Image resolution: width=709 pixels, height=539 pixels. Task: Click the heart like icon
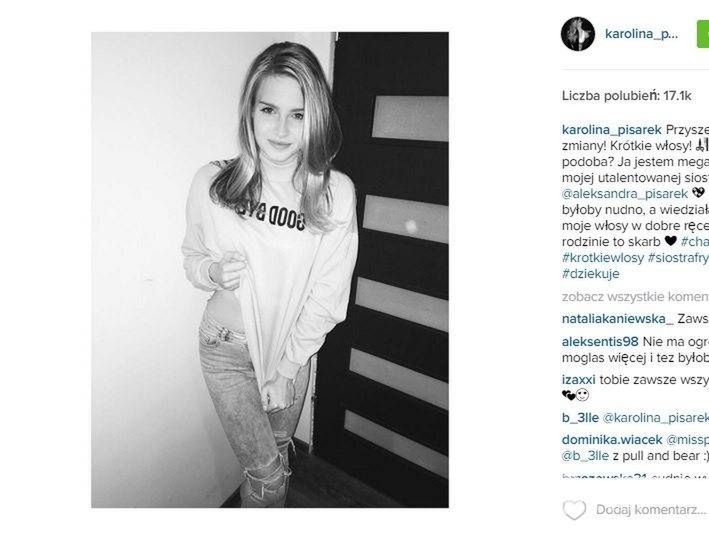tap(574, 510)
